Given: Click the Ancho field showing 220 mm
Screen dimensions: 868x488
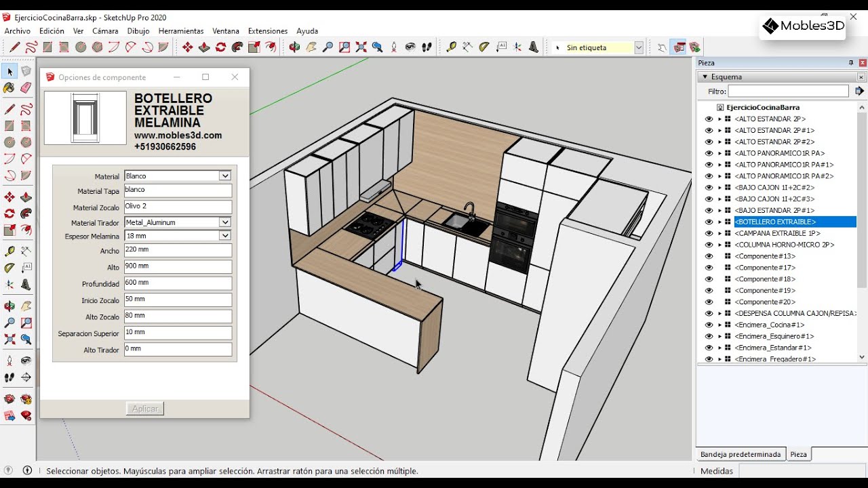Looking at the screenshot, I should [x=178, y=250].
